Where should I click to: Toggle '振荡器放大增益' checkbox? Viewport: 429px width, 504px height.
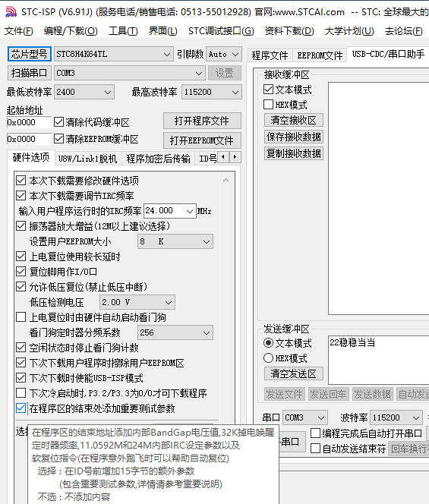tap(21, 226)
